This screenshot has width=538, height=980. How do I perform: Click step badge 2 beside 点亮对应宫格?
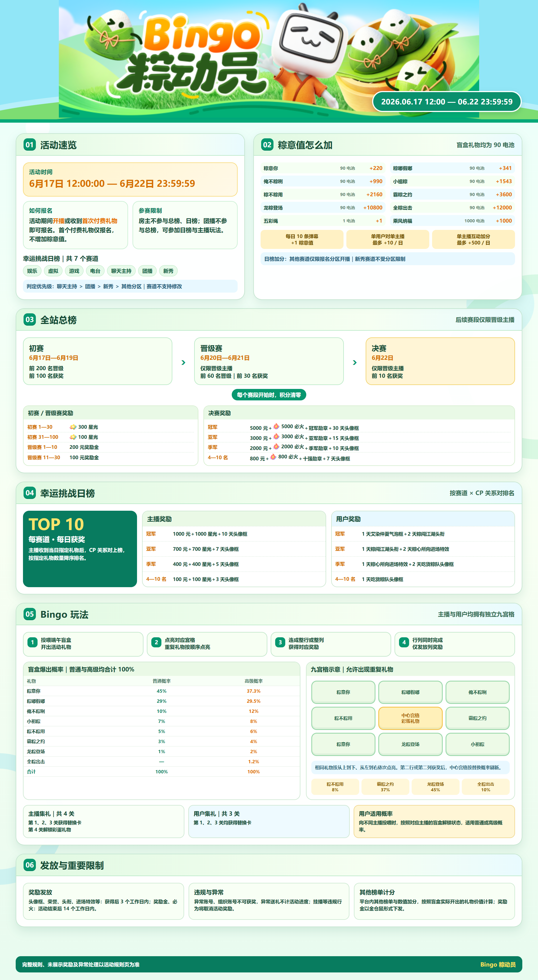156,643
